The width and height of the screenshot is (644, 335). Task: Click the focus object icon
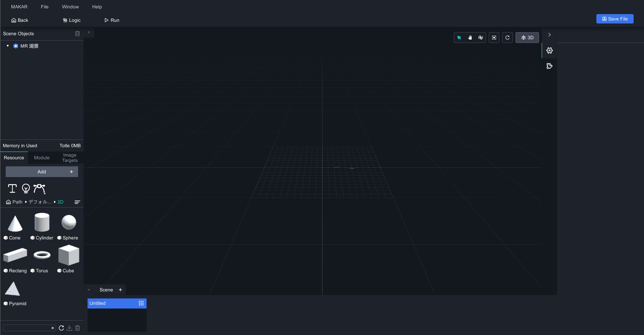pos(494,38)
